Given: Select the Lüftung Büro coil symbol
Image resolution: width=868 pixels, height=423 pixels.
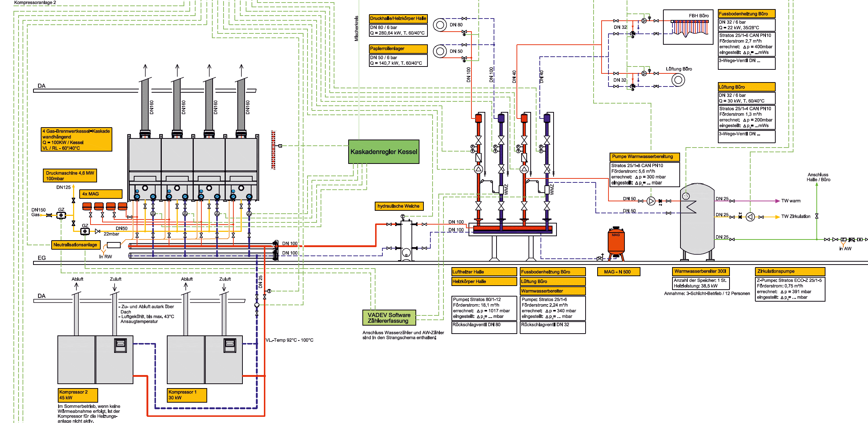Looking at the screenshot, I should 678,80.
